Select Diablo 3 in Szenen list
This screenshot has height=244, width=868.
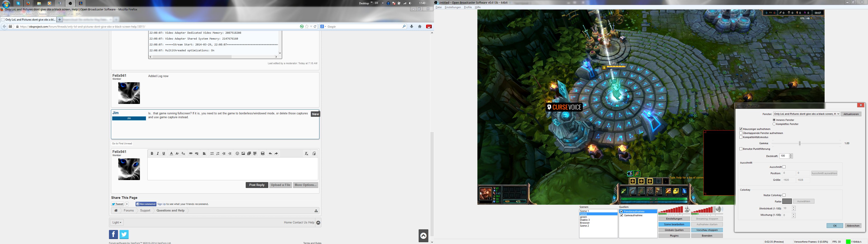(x=585, y=220)
